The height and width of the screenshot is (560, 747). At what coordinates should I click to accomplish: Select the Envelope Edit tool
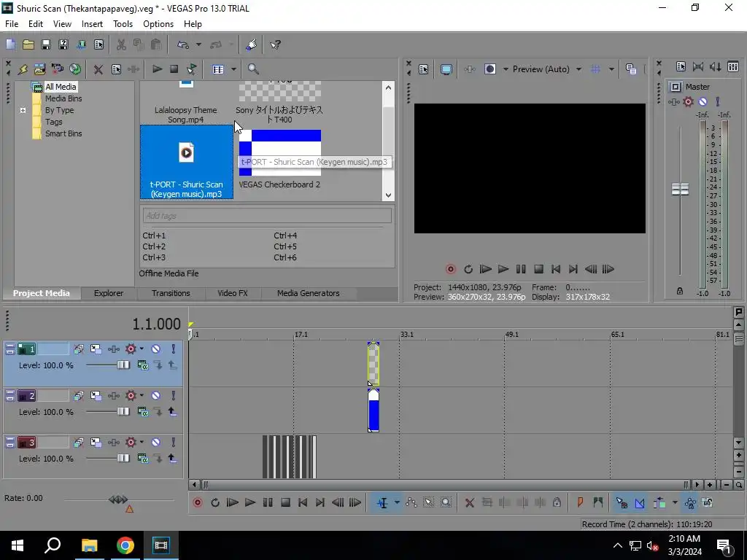(x=411, y=502)
